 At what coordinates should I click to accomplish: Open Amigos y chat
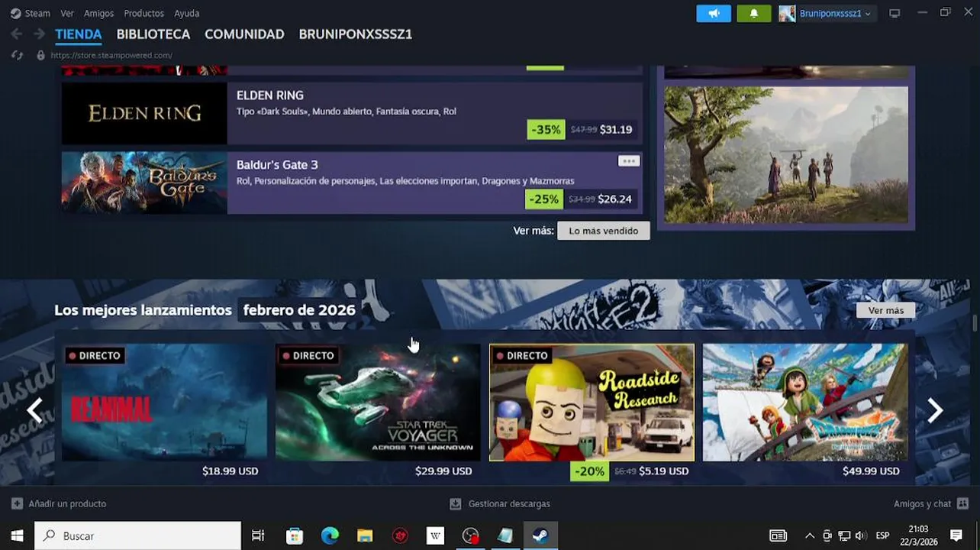click(922, 503)
